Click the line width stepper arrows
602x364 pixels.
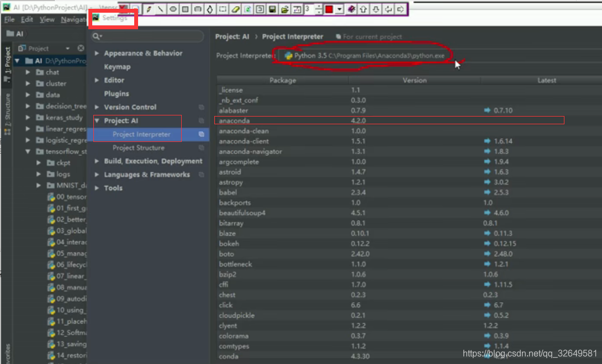pyautogui.click(x=318, y=9)
